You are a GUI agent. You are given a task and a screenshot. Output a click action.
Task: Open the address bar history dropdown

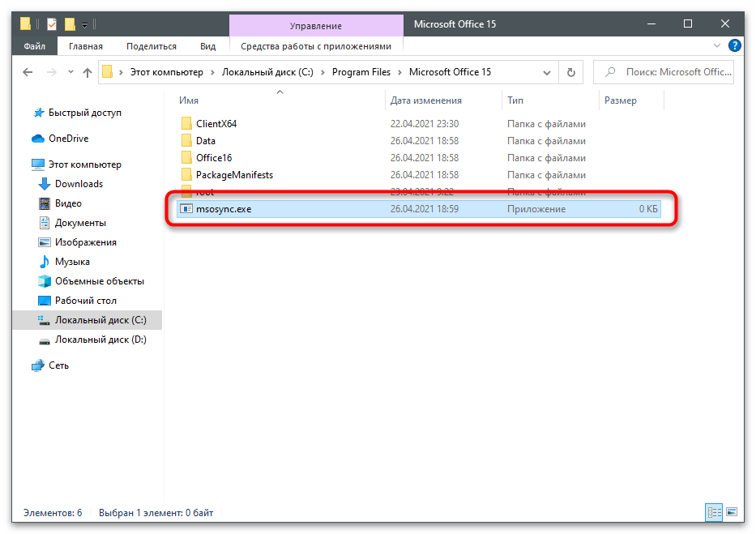tap(547, 72)
